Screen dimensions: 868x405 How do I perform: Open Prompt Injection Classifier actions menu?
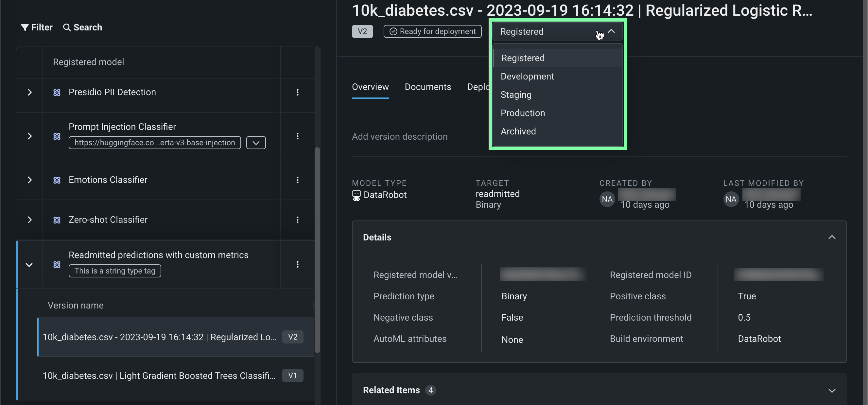point(297,136)
